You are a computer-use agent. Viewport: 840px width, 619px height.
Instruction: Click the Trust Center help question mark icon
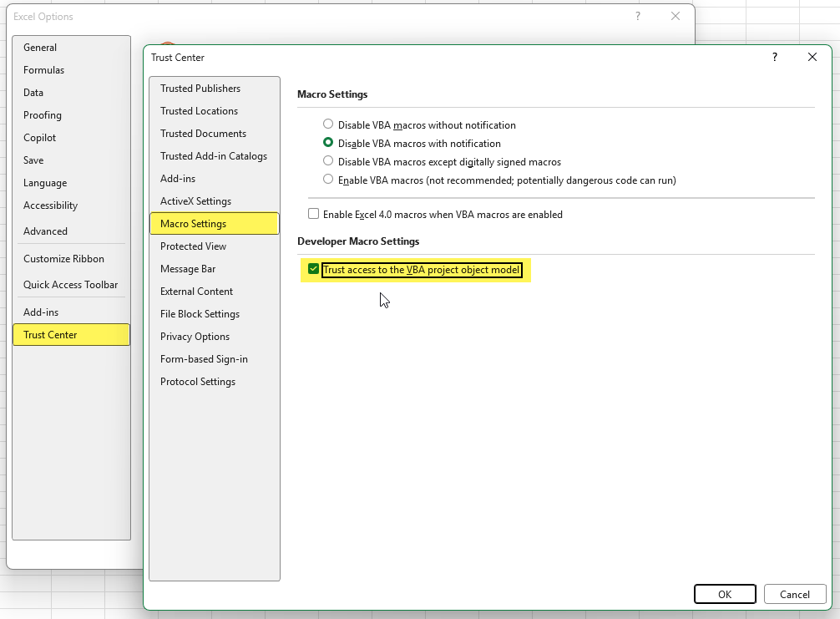click(775, 58)
